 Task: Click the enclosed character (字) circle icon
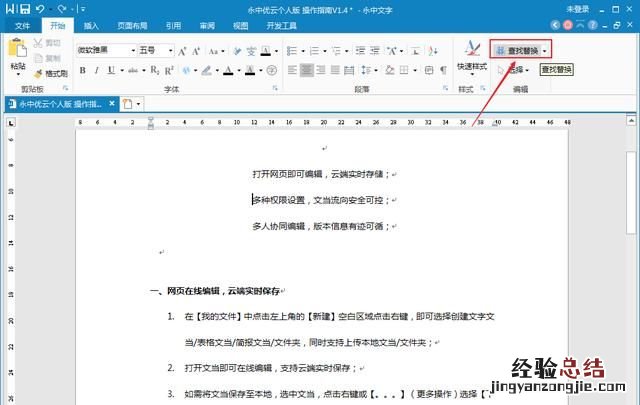(x=272, y=71)
